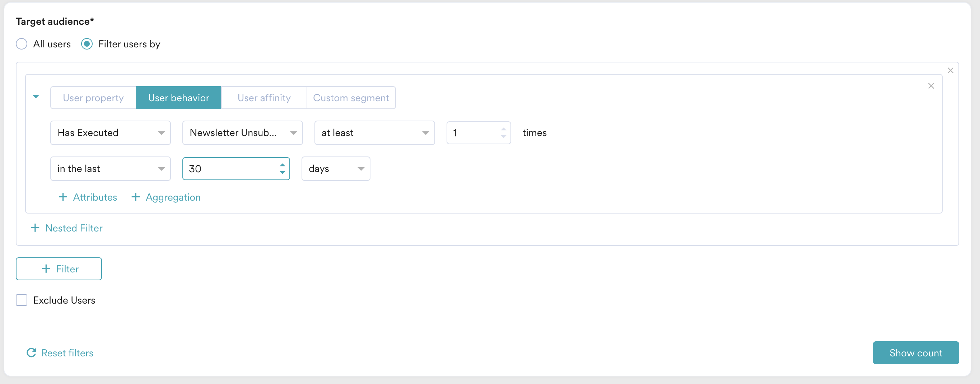
Task: Click the Reset filters refresh icon
Action: (x=32, y=353)
